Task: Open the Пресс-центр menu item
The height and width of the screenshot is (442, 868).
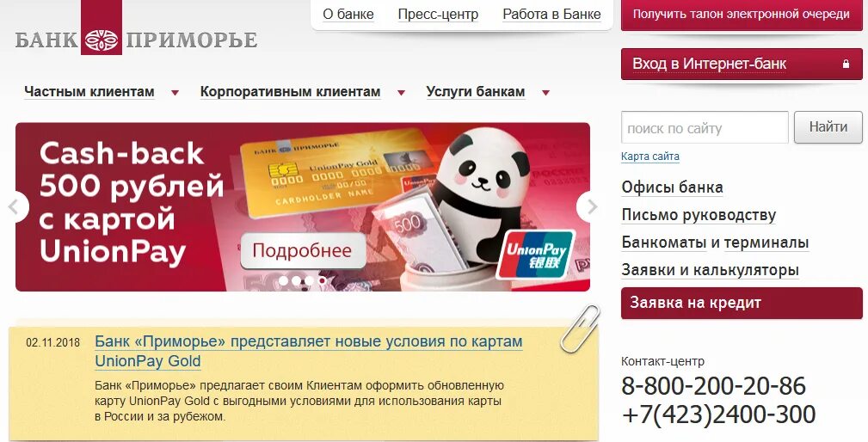Action: pyautogui.click(x=438, y=15)
